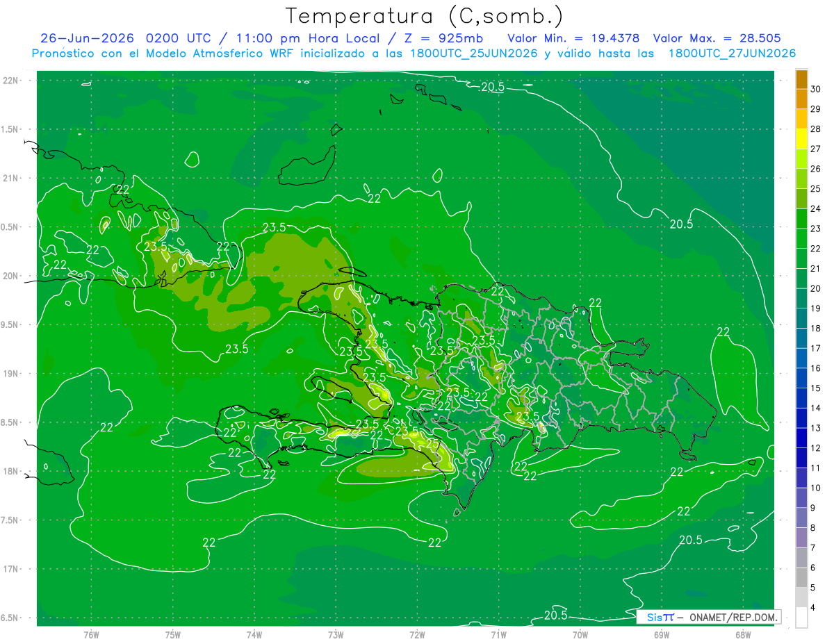This screenshot has height=644, width=834.
Task: Click the purple legend band between 8 and 9
Action: coord(801,518)
